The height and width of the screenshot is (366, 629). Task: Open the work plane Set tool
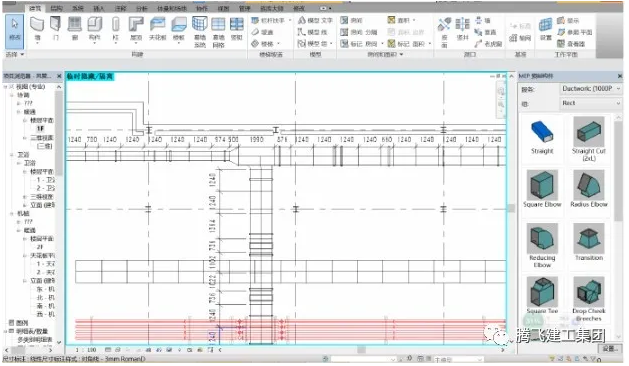[546, 29]
